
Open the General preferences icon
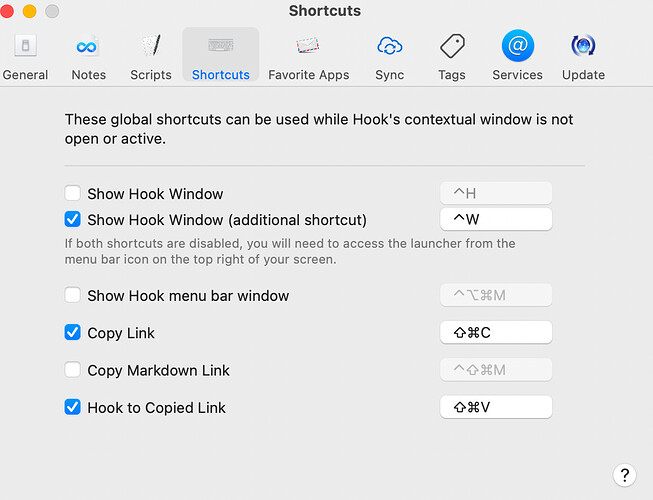click(25, 45)
